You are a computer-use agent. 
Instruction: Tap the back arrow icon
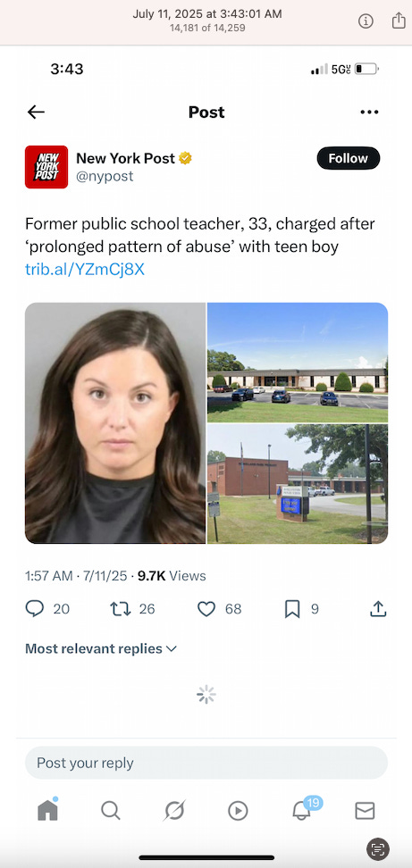(x=36, y=113)
